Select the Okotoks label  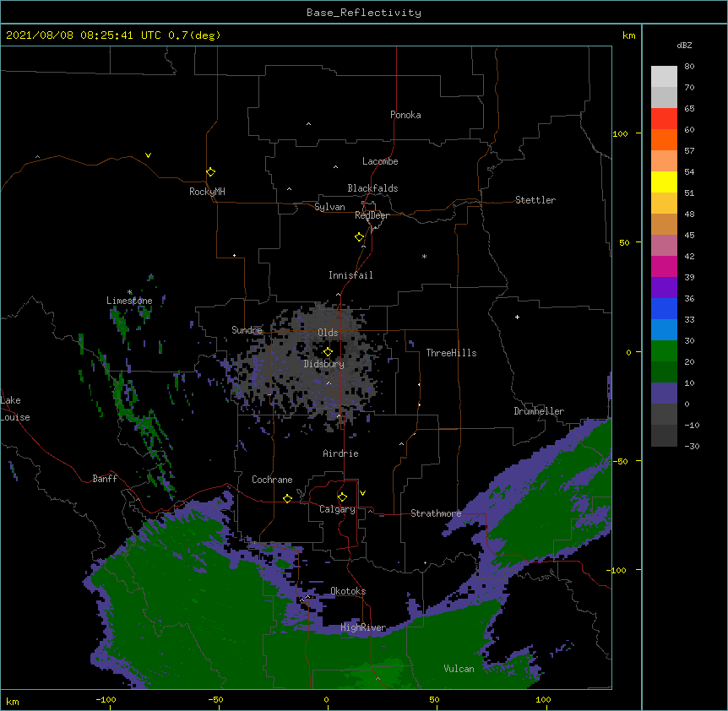coord(348,591)
